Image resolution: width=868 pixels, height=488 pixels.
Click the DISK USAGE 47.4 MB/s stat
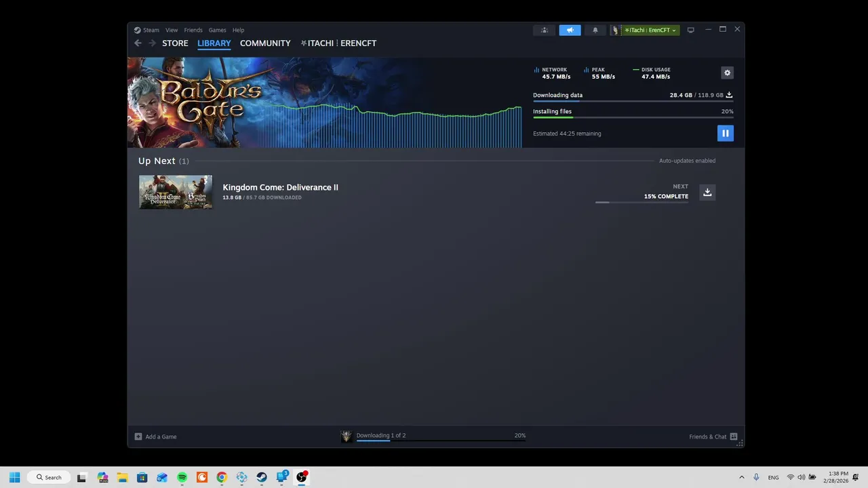652,73
